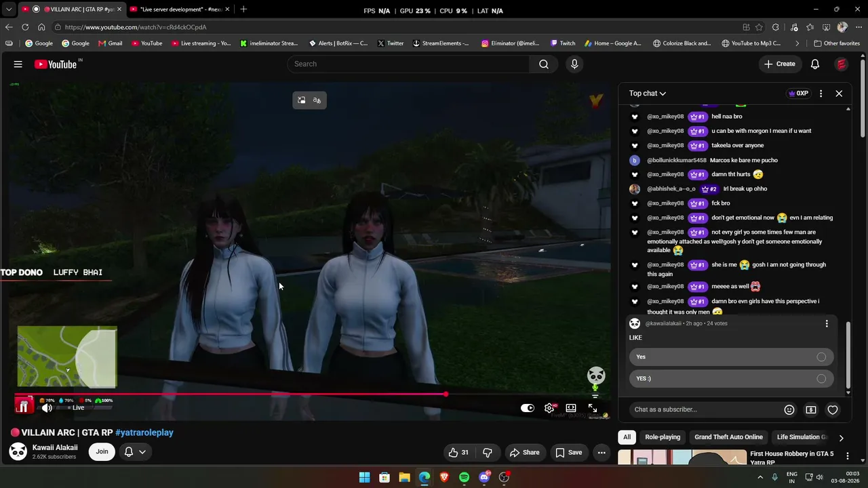Launch Brave browser from the taskbar
The height and width of the screenshot is (488, 868).
tap(444, 477)
